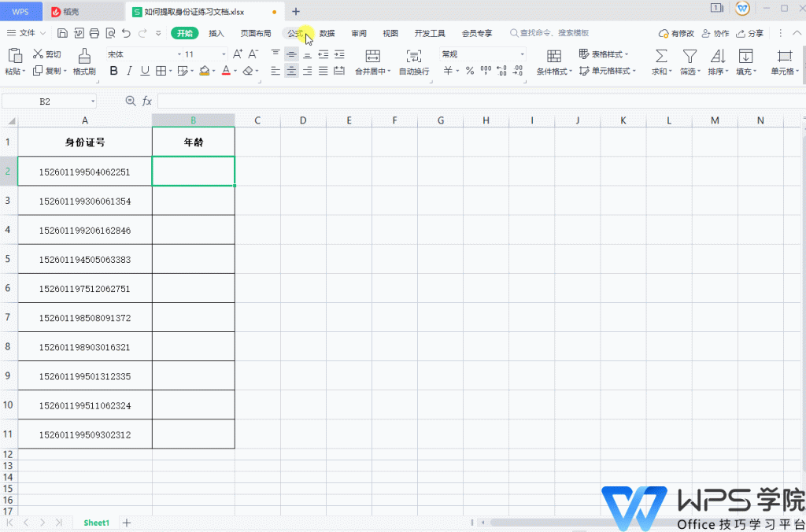Switch to the 插入 tab

(x=216, y=33)
